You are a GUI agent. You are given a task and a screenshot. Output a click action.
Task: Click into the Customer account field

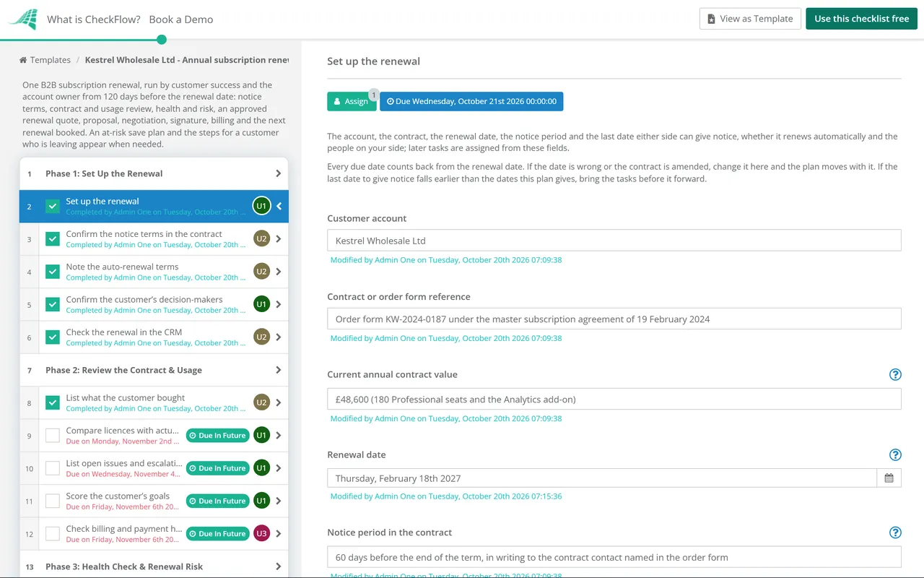(x=614, y=241)
